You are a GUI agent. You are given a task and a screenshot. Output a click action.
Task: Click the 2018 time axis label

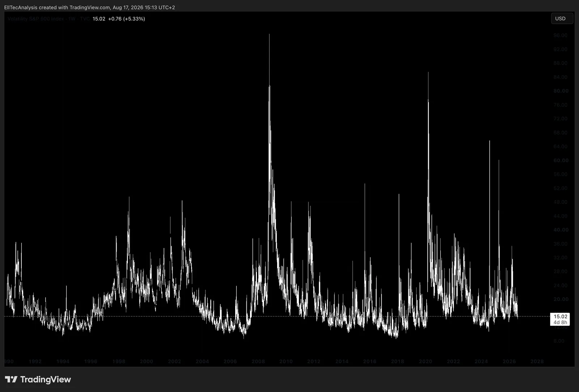point(398,361)
